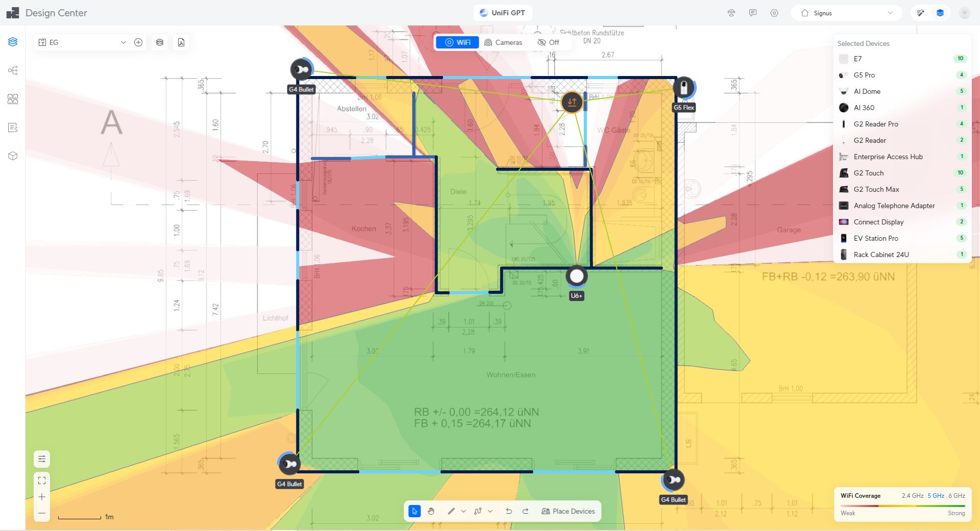The height and width of the screenshot is (531, 980).
Task: Open the community support icon in header
Action: (x=731, y=13)
